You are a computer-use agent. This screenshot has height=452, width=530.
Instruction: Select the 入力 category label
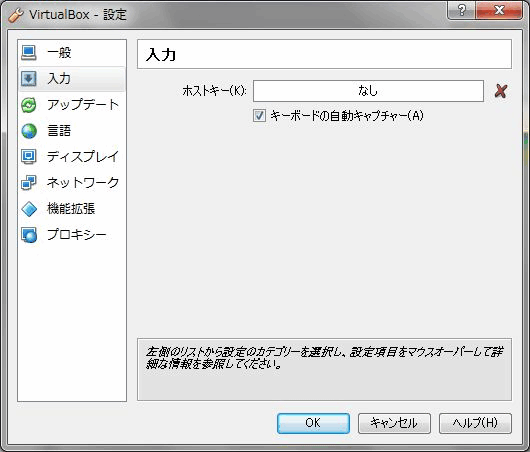(59, 78)
